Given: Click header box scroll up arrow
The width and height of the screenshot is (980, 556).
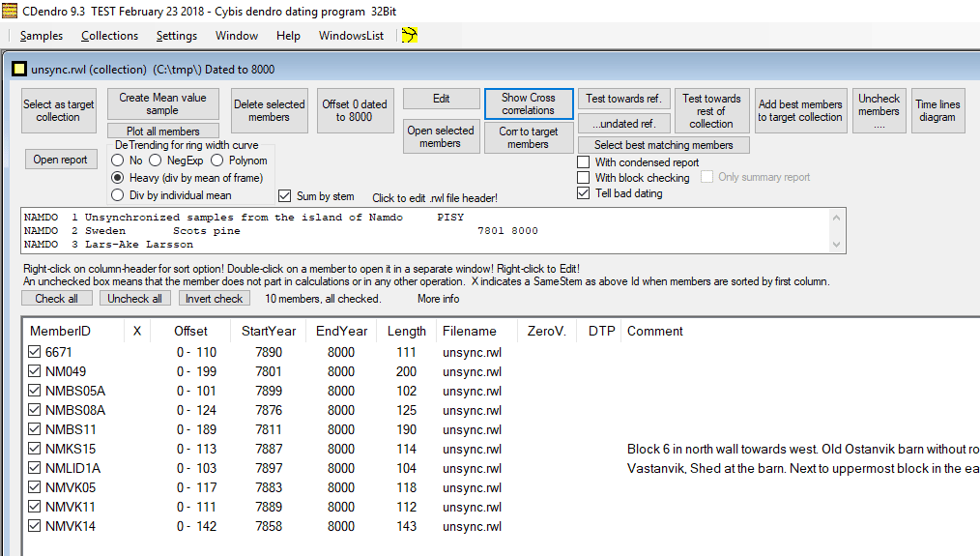Looking at the screenshot, I should click(837, 217).
